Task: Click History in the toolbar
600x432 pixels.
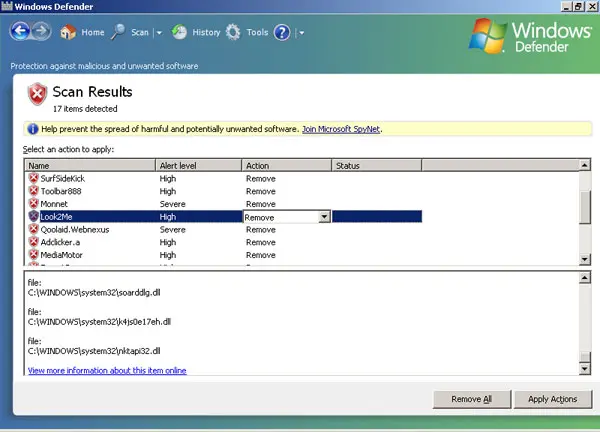Action: click(x=206, y=33)
